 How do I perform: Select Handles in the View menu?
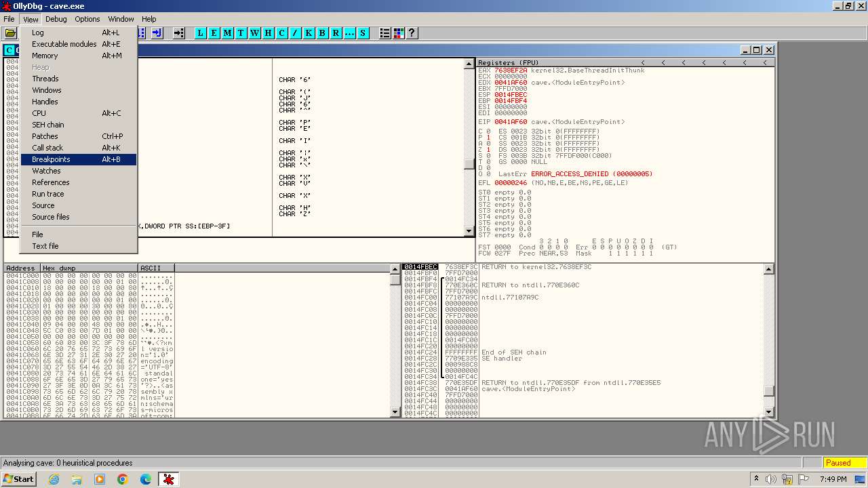pyautogui.click(x=79, y=102)
